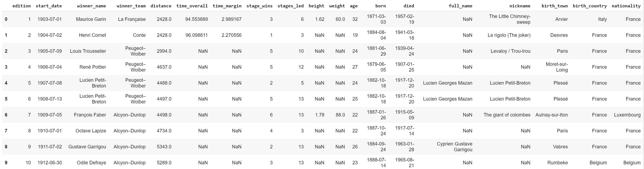
Task: Click The Little Chimney-sweep nickname cell
Action: pos(509,19)
